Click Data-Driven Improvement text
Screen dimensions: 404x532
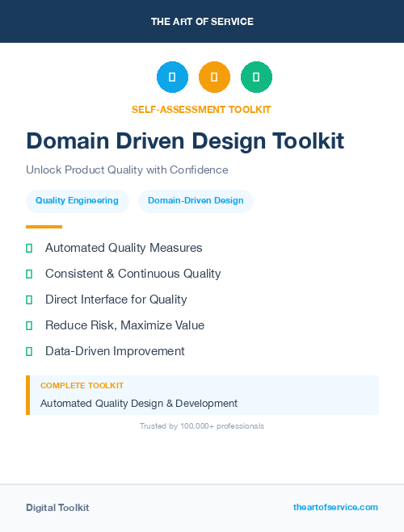[115, 351]
